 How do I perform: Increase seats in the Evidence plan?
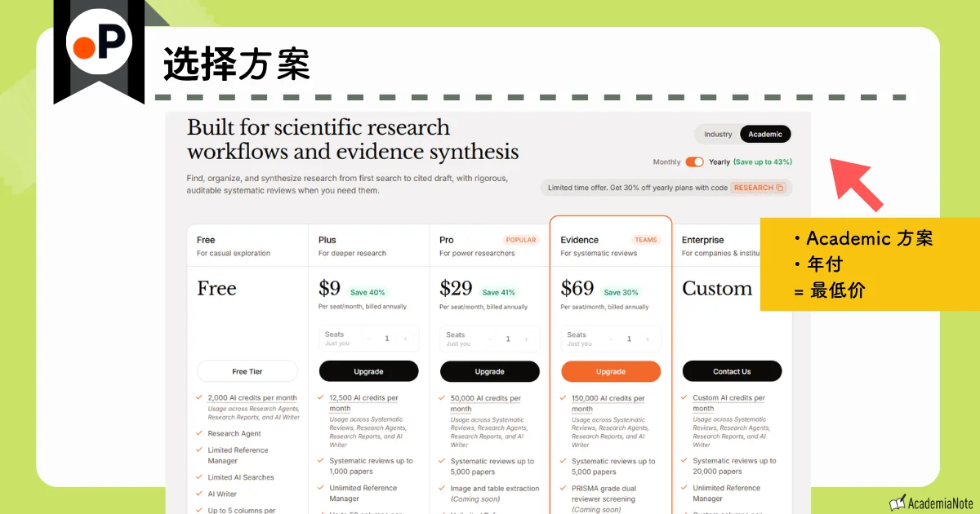tap(647, 339)
